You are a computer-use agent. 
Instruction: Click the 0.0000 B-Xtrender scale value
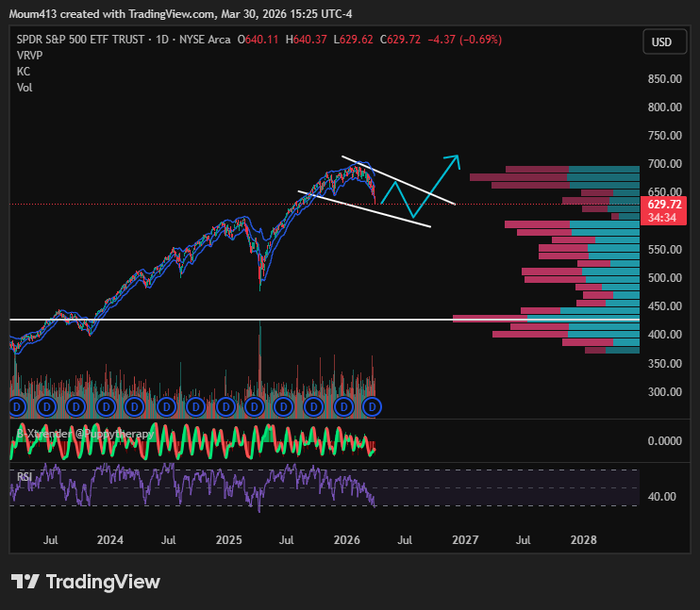point(665,441)
